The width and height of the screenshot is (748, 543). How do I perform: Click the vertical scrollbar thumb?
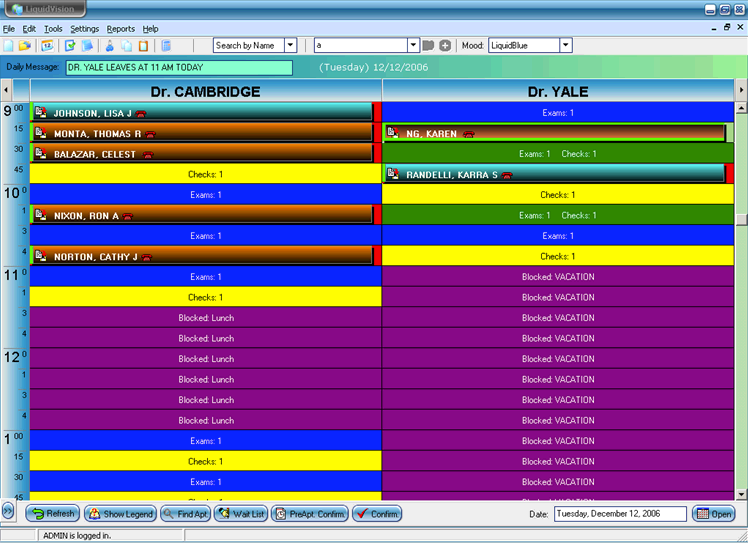(741, 219)
